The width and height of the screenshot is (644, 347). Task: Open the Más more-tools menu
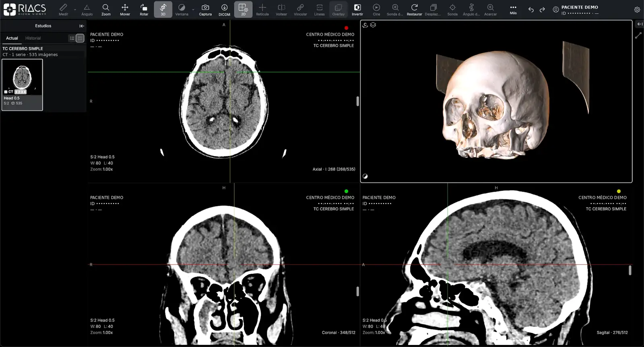pos(513,9)
